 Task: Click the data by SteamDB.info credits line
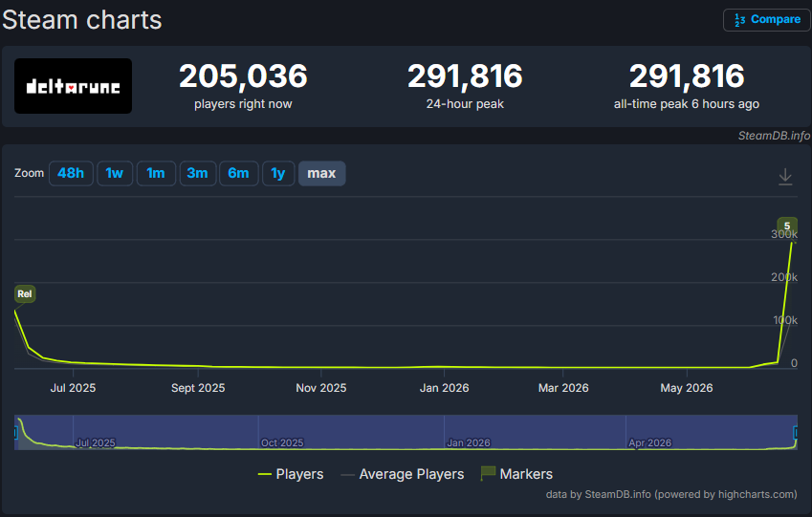(x=671, y=494)
